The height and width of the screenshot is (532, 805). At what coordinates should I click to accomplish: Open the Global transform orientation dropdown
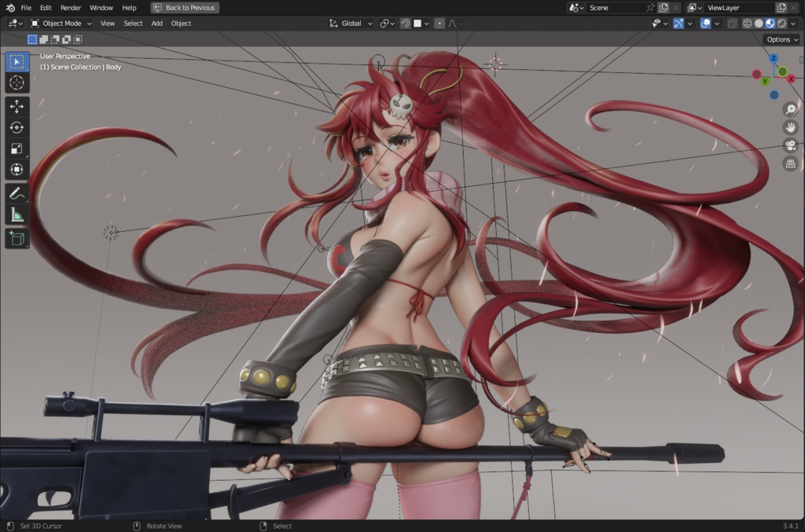(x=351, y=23)
